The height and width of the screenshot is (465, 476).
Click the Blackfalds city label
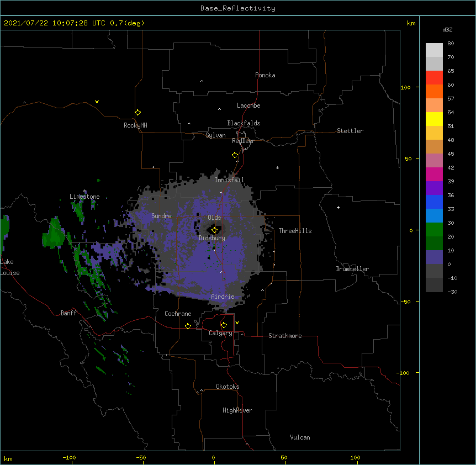pos(244,123)
